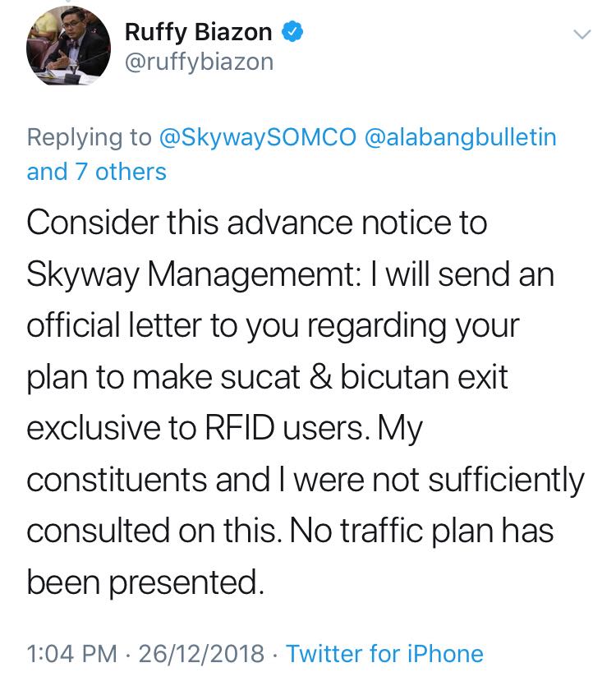Expand the "and 7 others" recipients list
616x681 pixels.
tap(96, 171)
